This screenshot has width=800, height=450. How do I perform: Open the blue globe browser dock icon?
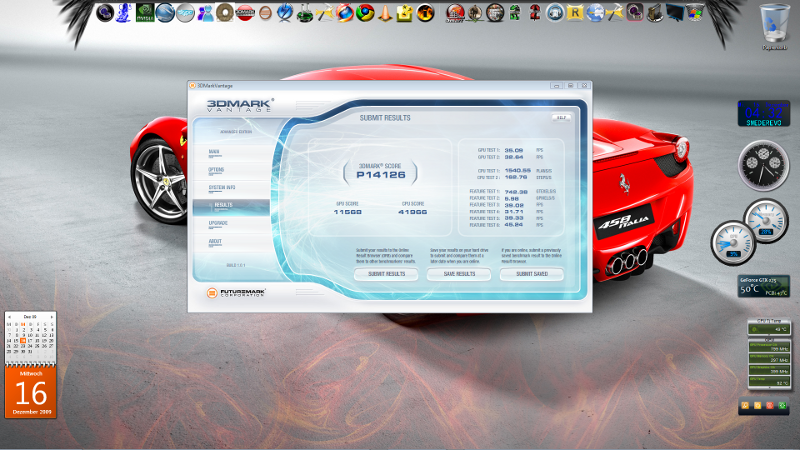[595, 13]
